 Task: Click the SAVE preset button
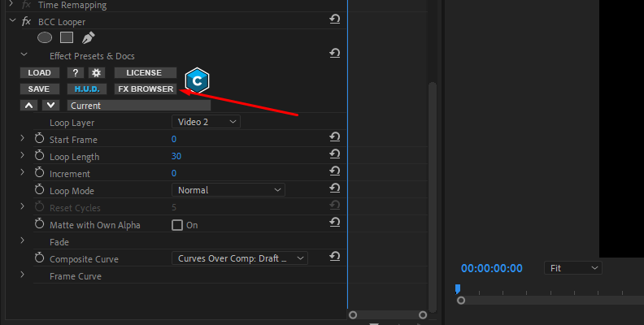(40, 89)
